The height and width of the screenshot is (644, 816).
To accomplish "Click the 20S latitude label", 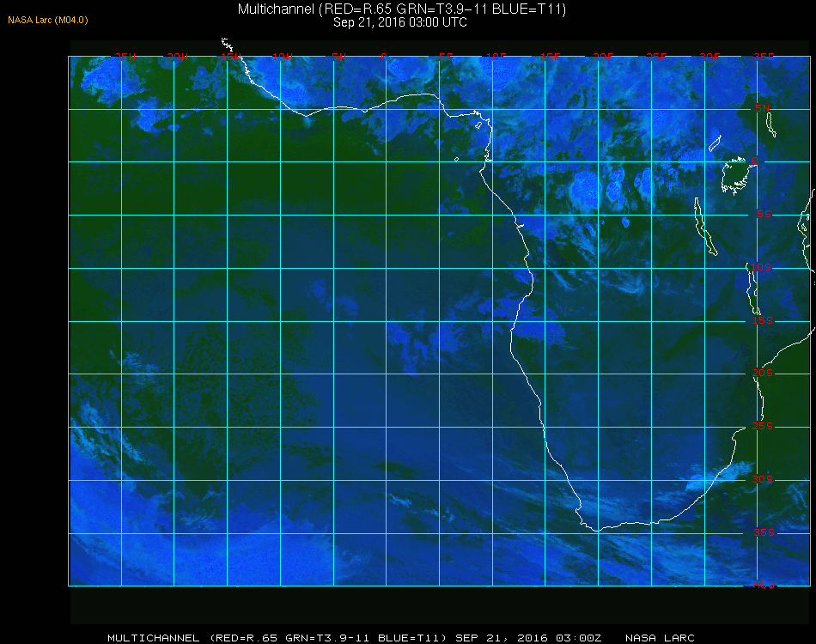I will (763, 373).
